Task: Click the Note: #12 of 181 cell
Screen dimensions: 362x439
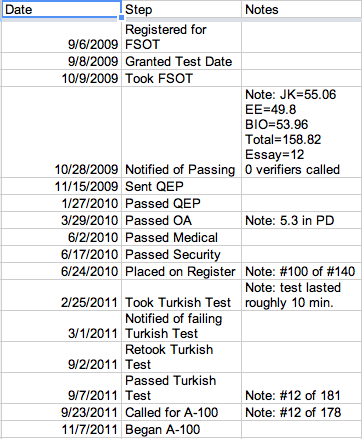Action: coord(302,388)
